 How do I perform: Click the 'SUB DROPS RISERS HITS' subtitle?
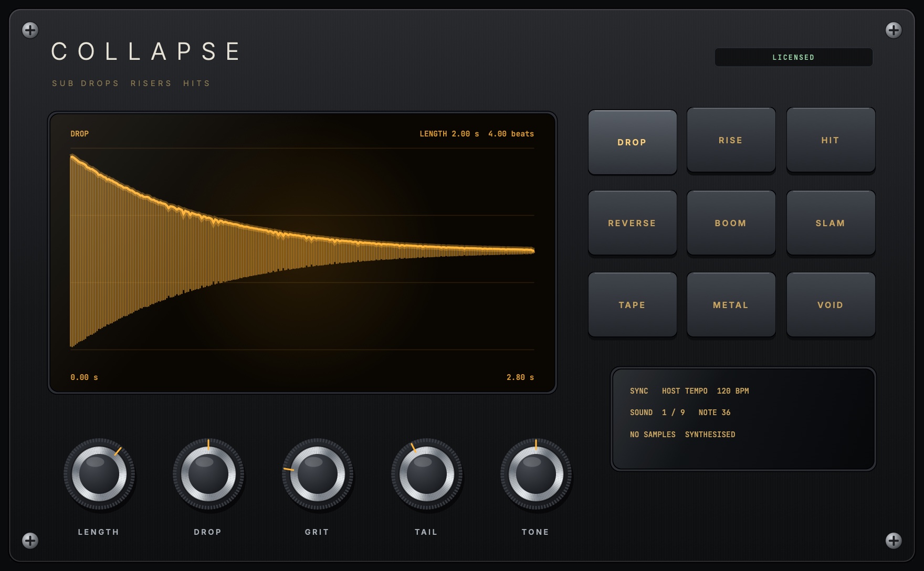[131, 83]
